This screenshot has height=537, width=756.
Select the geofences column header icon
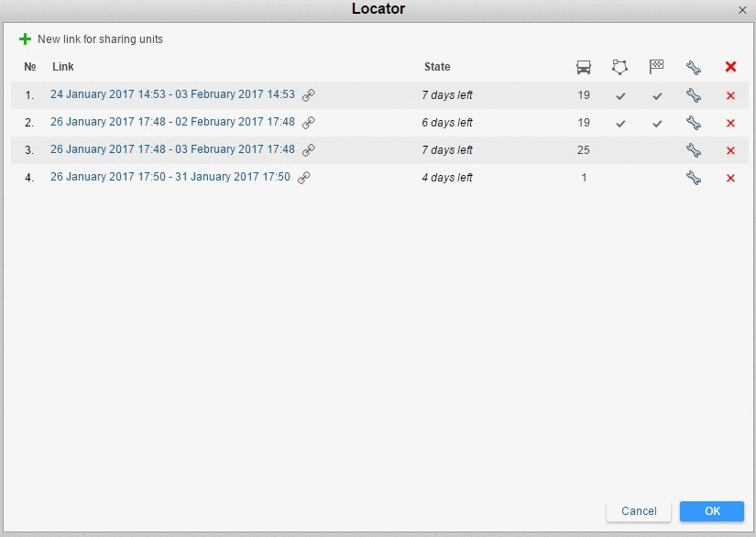tap(620, 66)
